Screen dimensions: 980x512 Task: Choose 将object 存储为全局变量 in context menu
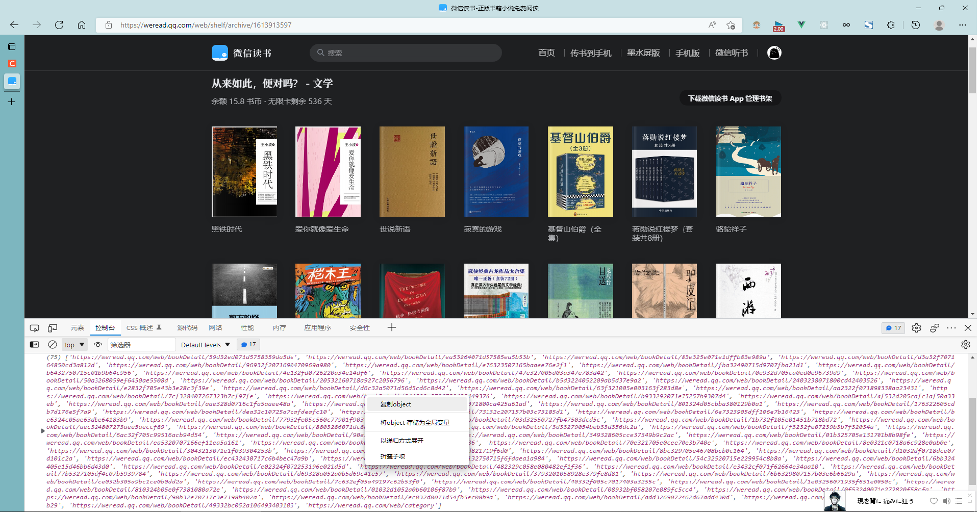tap(417, 423)
